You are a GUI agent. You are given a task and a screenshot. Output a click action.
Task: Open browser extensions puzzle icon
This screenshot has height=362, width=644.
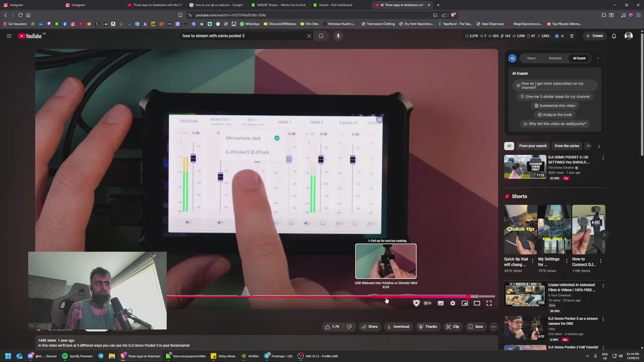coord(604,15)
